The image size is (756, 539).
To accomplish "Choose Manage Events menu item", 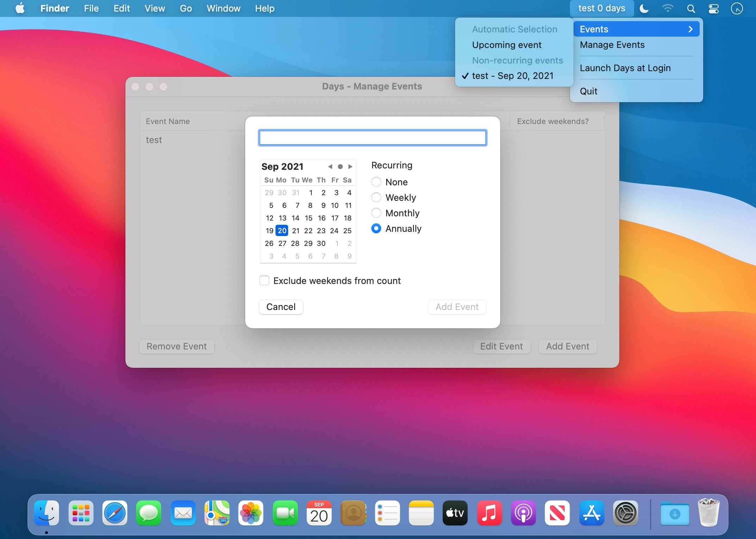I will pos(612,45).
